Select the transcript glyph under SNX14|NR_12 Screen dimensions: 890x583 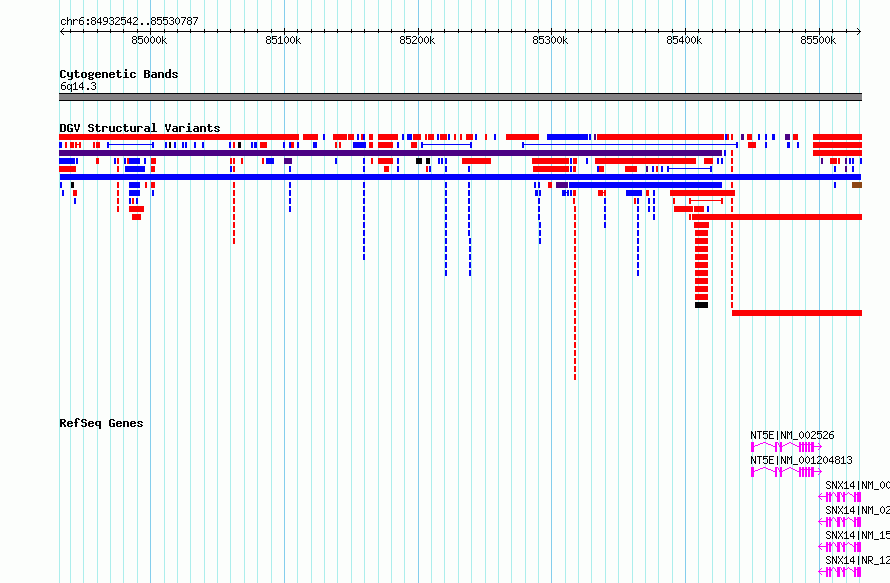[x=840, y=572]
